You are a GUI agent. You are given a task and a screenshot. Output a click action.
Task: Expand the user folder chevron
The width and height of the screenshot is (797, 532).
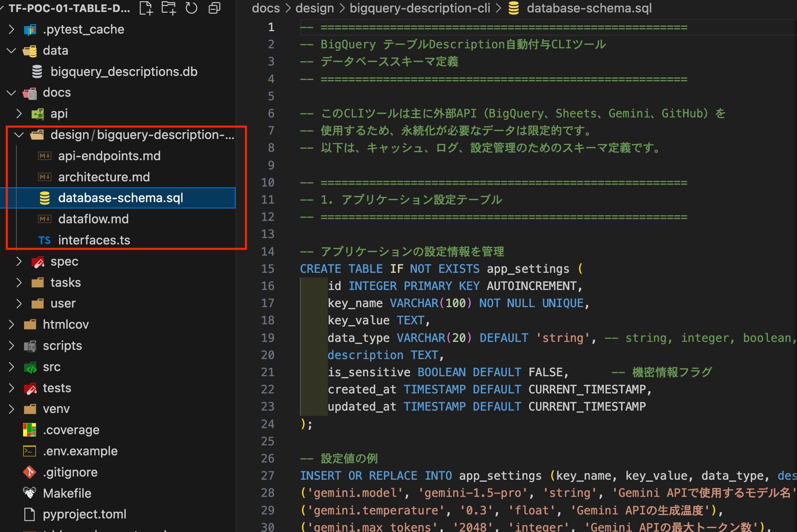click(x=19, y=304)
